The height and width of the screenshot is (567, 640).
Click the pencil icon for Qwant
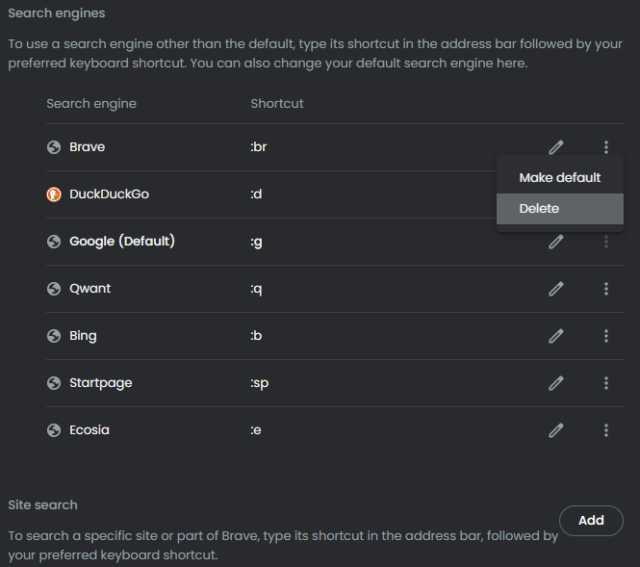pyautogui.click(x=556, y=289)
